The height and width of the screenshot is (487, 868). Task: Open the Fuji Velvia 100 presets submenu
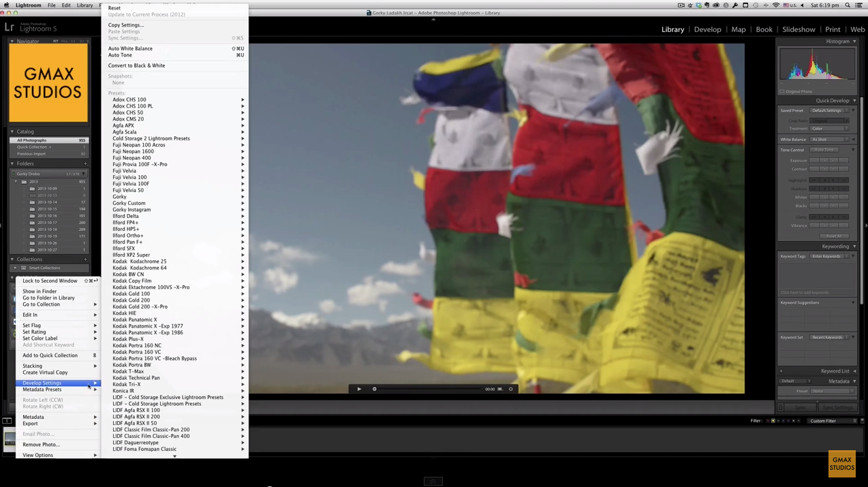[174, 177]
